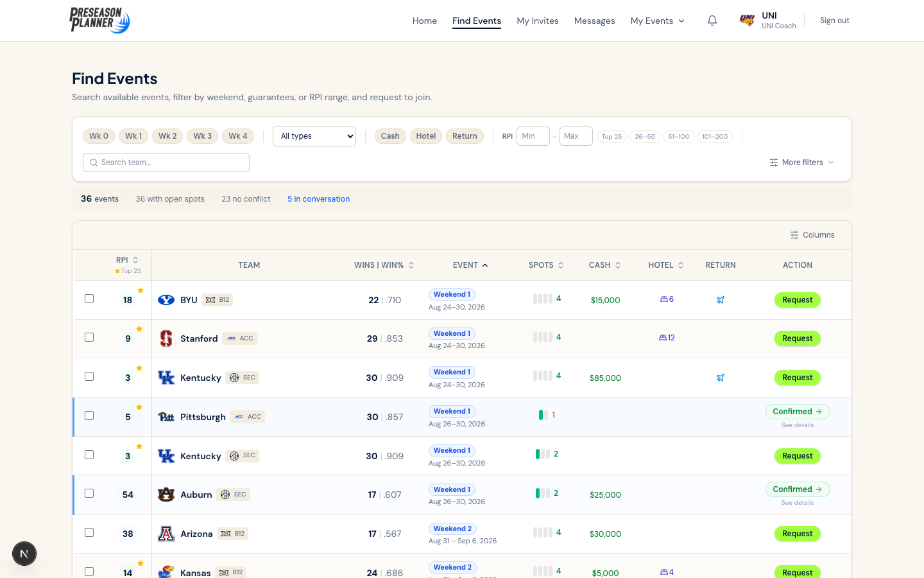Request to join the Stanford event
The image size is (924, 578).
click(x=797, y=338)
